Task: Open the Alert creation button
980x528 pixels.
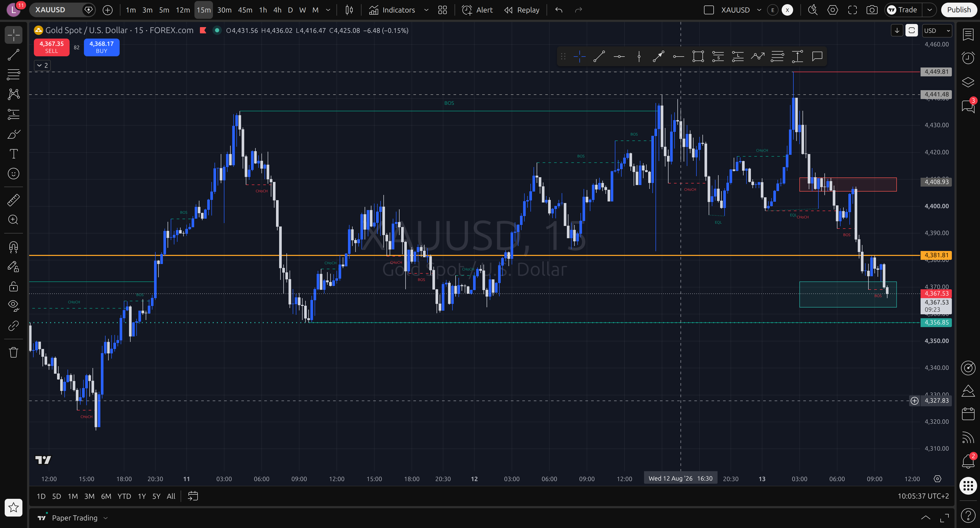Action: point(477,10)
